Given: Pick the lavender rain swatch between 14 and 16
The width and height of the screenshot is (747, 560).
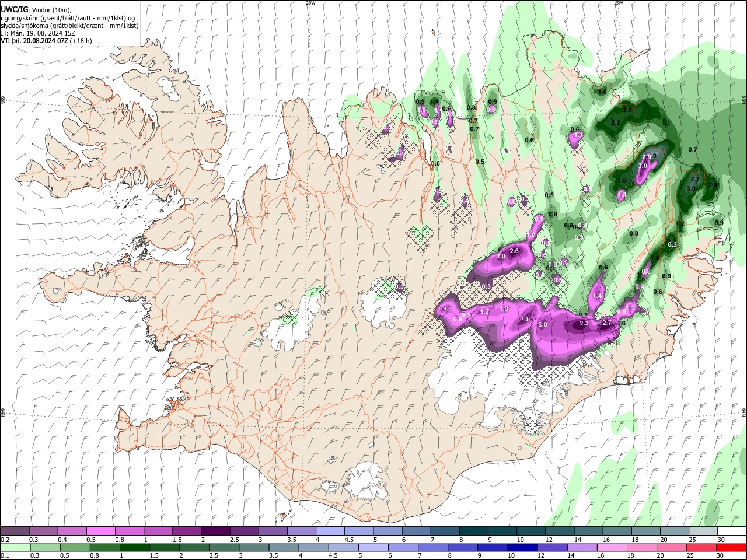Looking at the screenshot, I should point(582,547).
